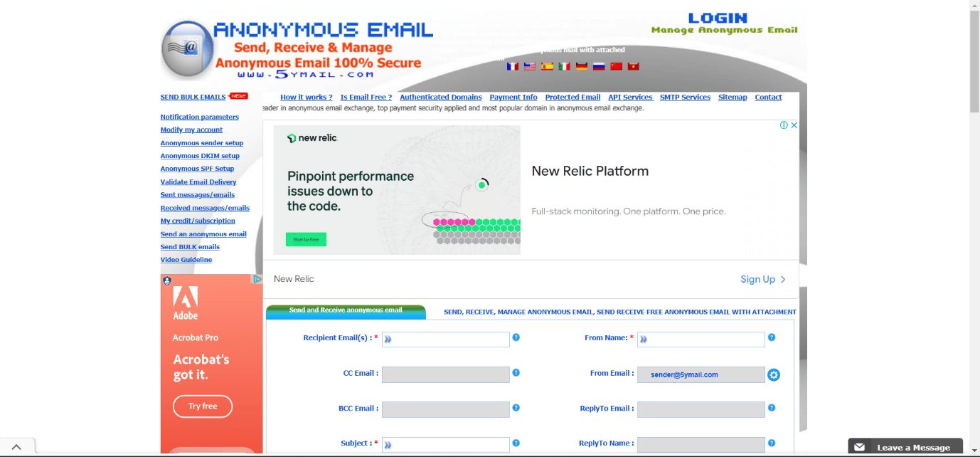Focus the BCC Email input field
This screenshot has height=457, width=980.
446,409
